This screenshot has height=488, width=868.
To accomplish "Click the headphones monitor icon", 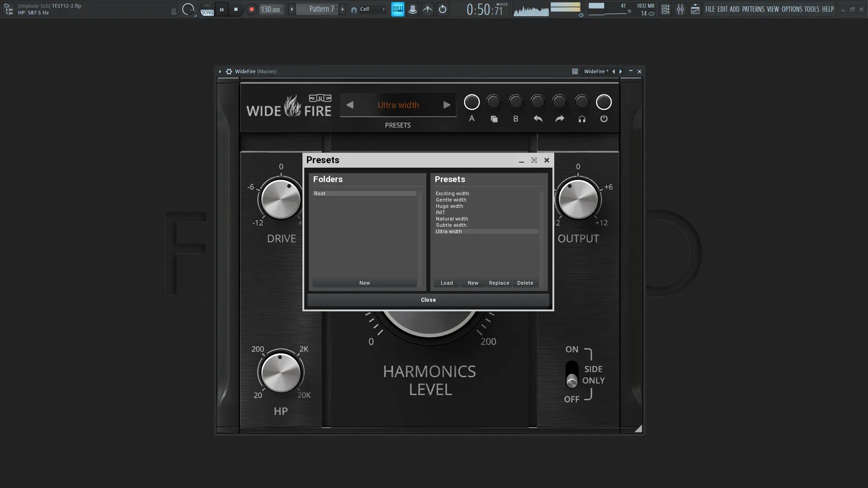I will [582, 119].
